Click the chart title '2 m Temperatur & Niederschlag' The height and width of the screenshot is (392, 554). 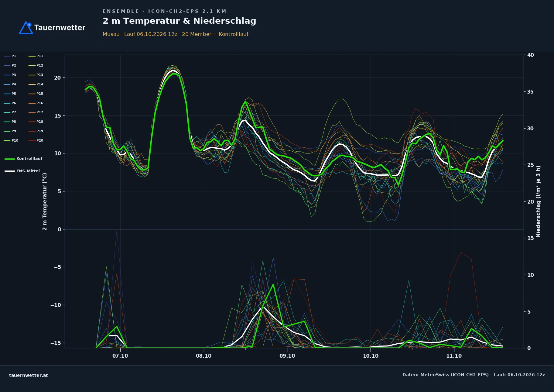[x=180, y=21]
